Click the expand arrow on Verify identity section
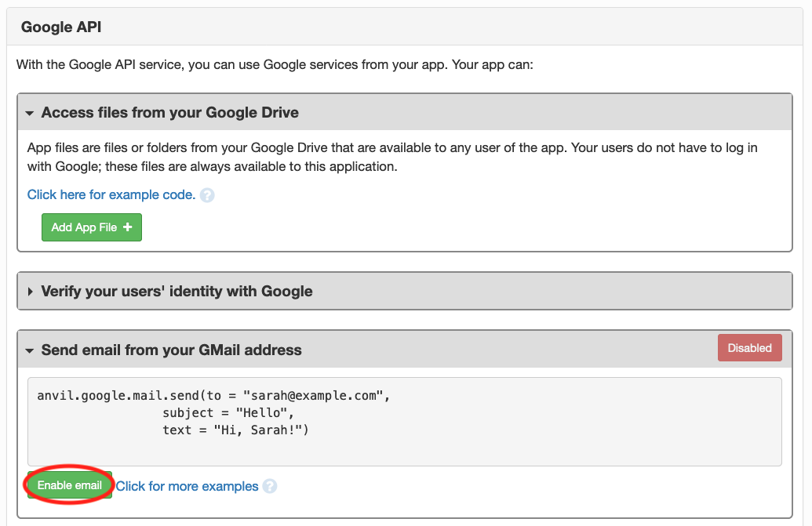812x526 pixels. point(30,290)
